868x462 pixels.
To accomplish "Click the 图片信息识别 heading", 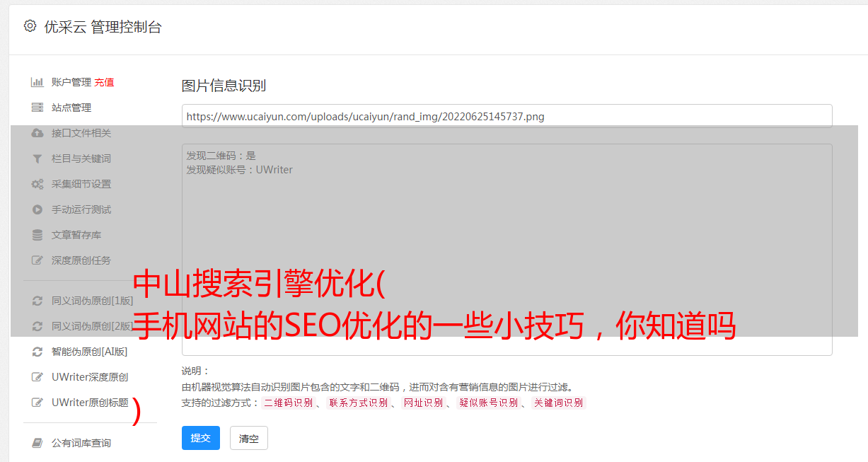I will (224, 86).
